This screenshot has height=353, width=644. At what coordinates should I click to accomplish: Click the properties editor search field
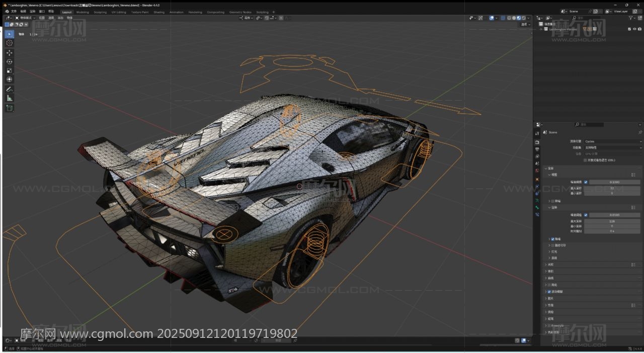point(590,124)
